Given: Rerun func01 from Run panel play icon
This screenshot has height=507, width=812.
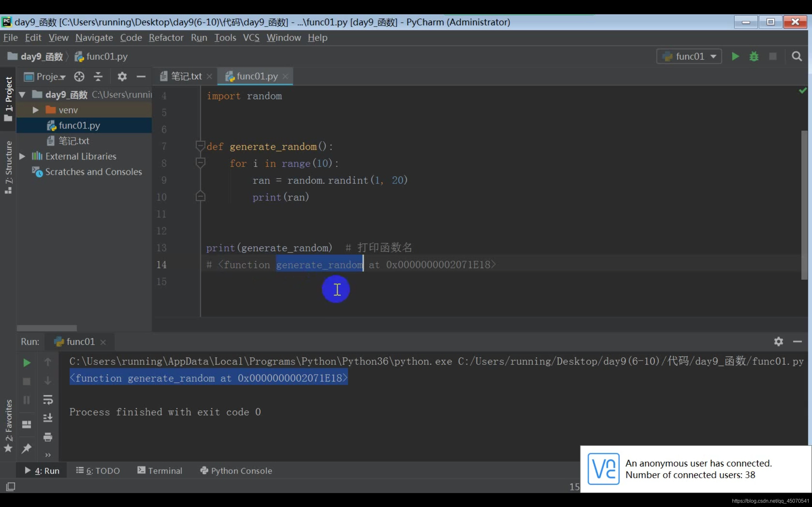Looking at the screenshot, I should (x=27, y=363).
